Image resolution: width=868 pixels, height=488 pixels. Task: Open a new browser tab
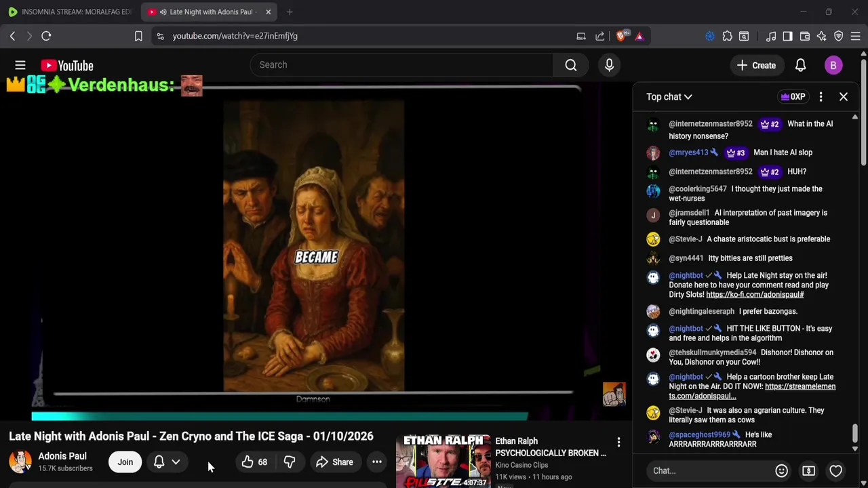click(x=290, y=12)
